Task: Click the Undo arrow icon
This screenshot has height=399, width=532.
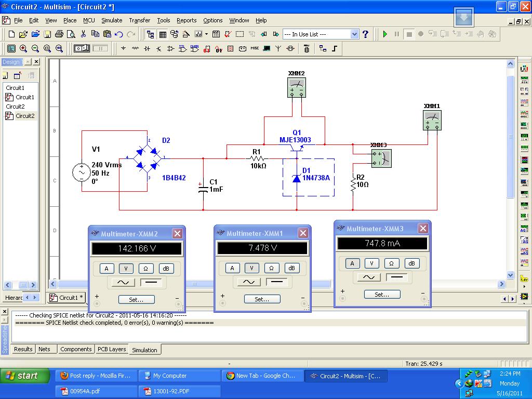Action: [x=119, y=34]
